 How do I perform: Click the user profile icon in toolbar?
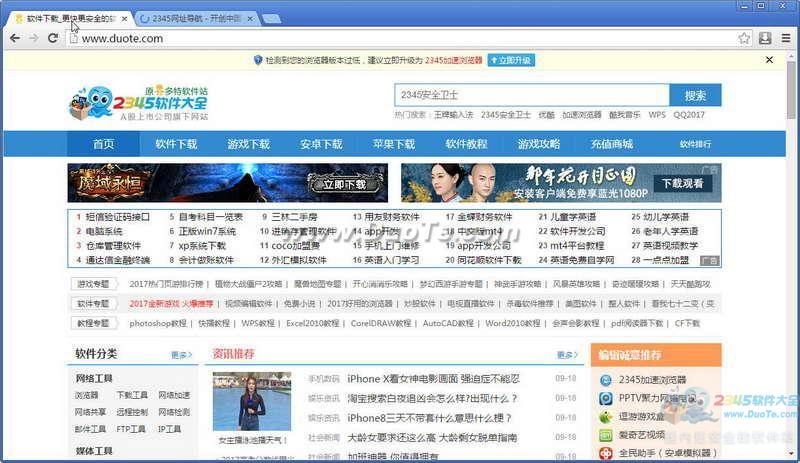click(765, 38)
